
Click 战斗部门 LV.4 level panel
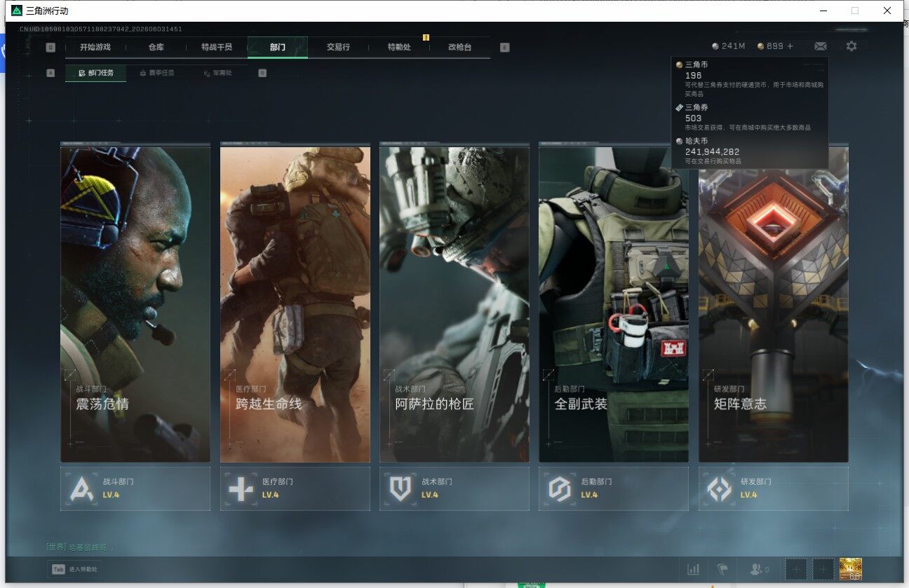(135, 488)
